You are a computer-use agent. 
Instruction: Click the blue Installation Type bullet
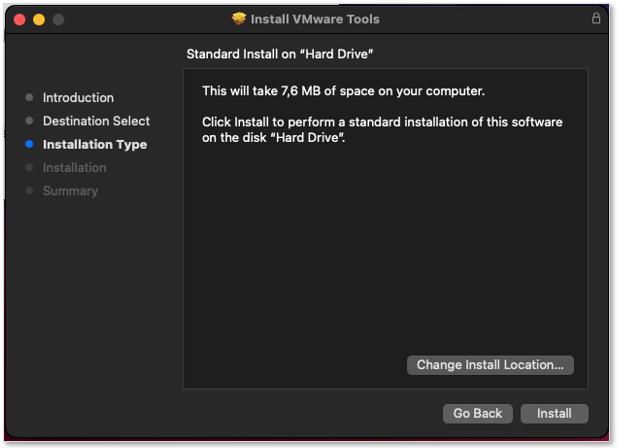tap(29, 144)
